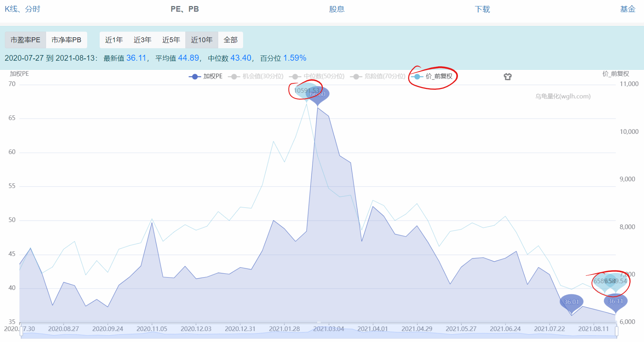Grab the right data zoom slider handle
This screenshot has width=644, height=342.
pyautogui.click(x=616, y=331)
